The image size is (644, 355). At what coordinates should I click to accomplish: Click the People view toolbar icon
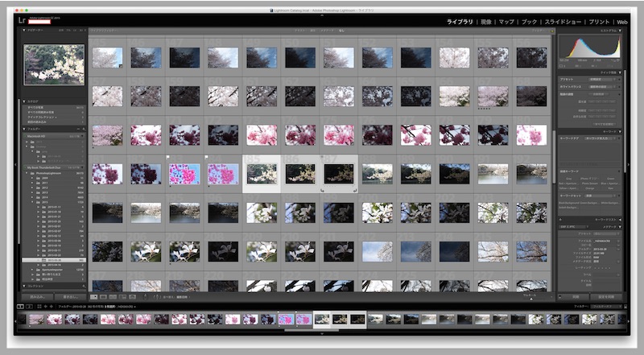click(131, 297)
